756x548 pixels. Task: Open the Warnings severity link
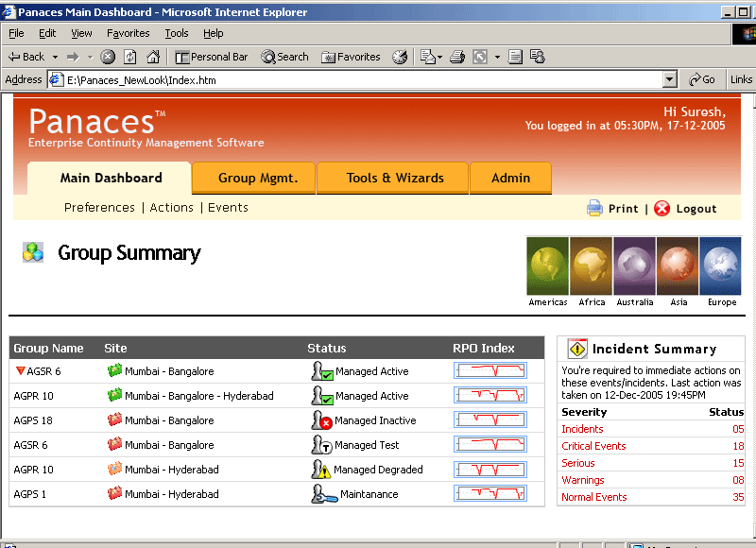[x=582, y=480]
